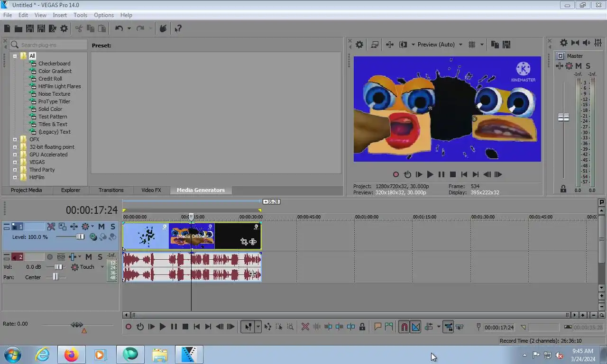
Task: Click the timeline Delete red X icon
Action: (x=305, y=327)
